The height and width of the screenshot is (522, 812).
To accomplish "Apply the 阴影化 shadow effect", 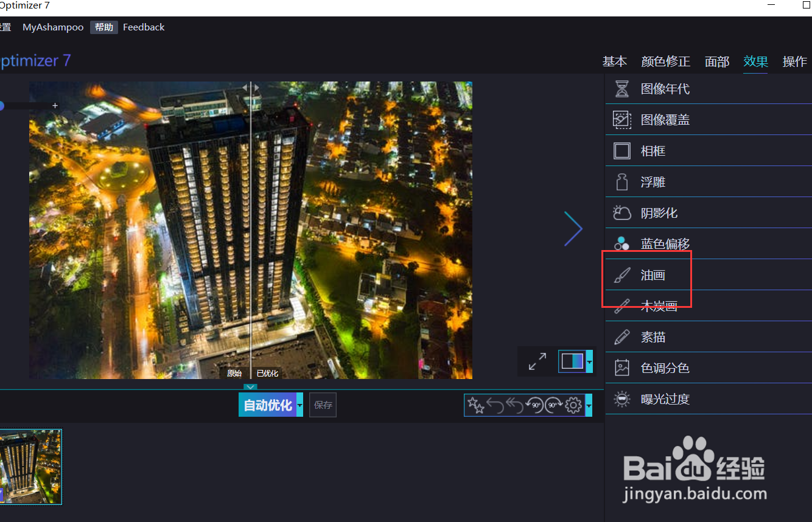I will [654, 212].
